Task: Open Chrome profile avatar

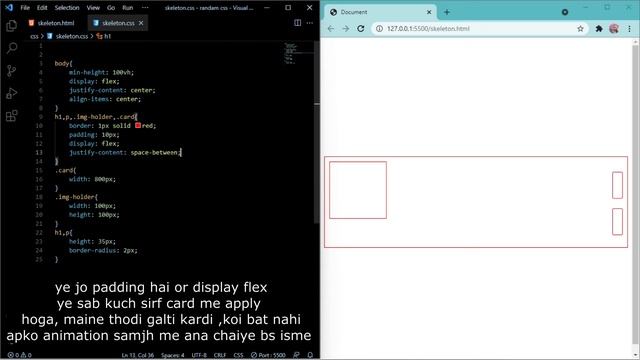Action: point(614,29)
